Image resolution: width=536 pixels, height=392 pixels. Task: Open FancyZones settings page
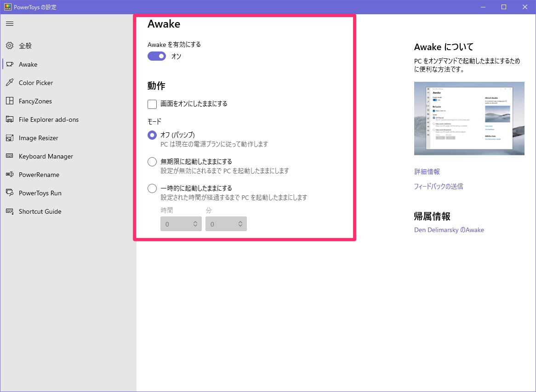point(68,101)
